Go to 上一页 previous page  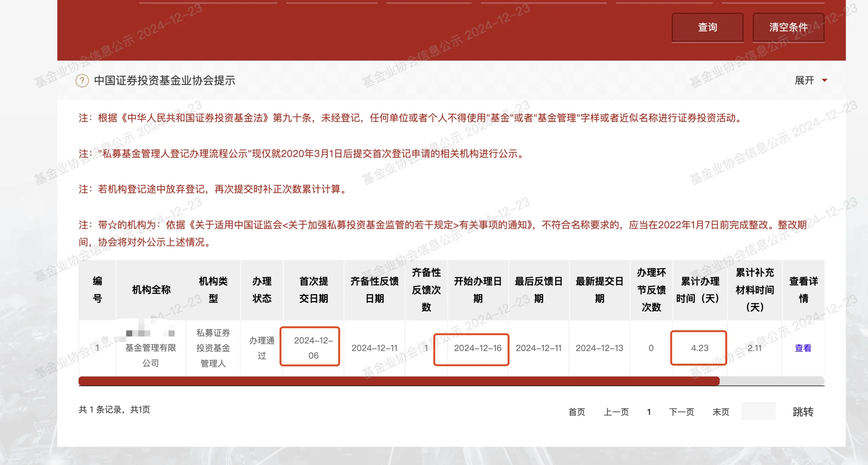[x=616, y=412]
